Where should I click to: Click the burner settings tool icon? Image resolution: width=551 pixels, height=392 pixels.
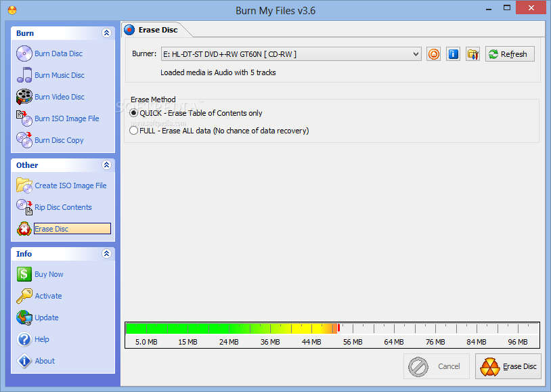472,54
